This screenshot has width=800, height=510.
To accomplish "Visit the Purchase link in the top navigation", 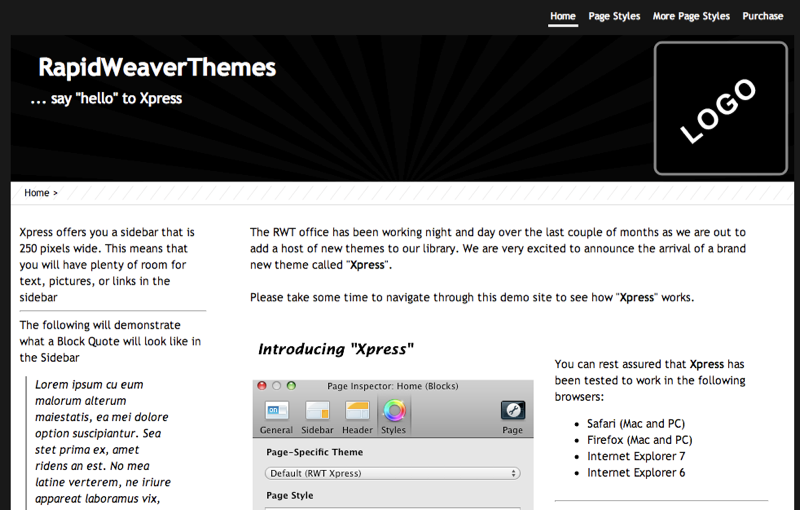I will click(x=762, y=16).
